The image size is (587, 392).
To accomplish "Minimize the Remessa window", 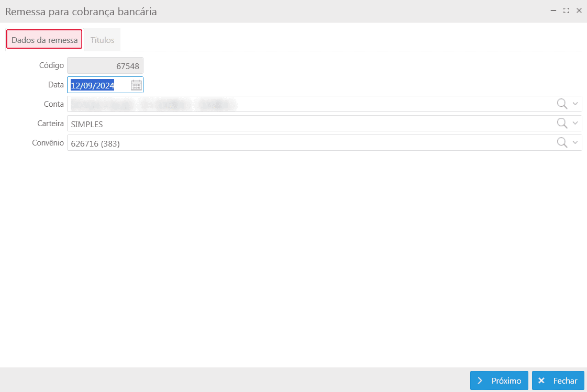I will [553, 10].
